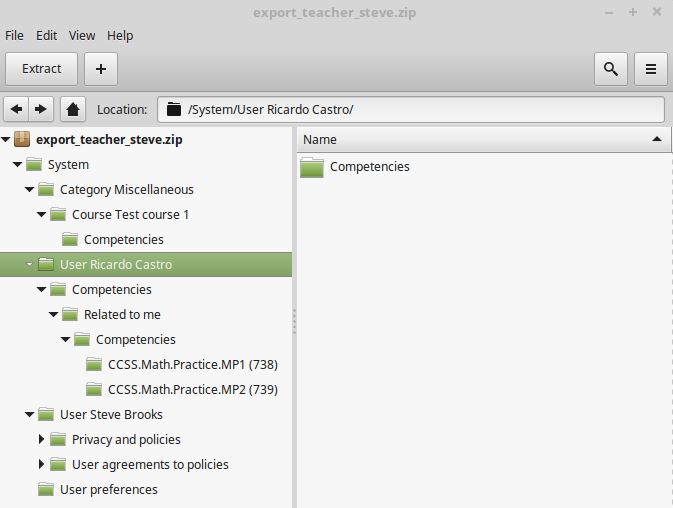
Task: Click the plus add files button
Action: coord(101,69)
